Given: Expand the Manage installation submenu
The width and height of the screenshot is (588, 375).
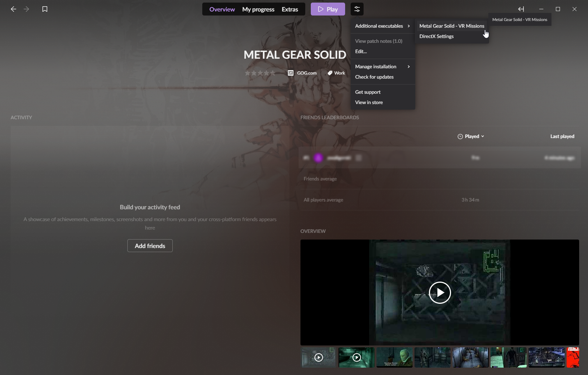Looking at the screenshot, I should pos(382,67).
